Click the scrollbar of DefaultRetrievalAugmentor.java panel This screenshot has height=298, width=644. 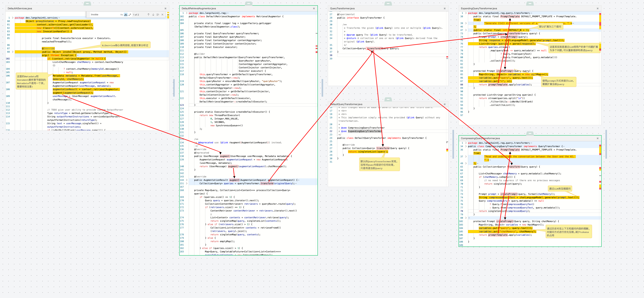point(323,88)
